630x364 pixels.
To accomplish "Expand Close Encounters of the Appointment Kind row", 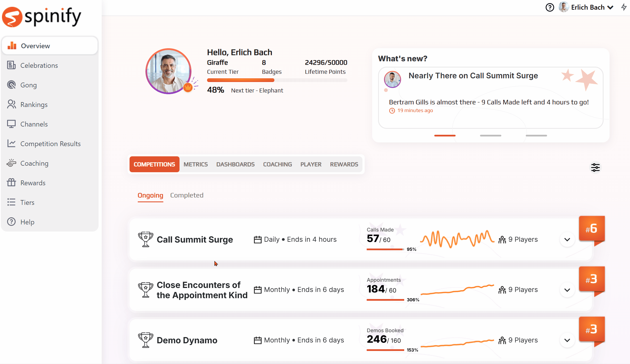I will tap(567, 290).
